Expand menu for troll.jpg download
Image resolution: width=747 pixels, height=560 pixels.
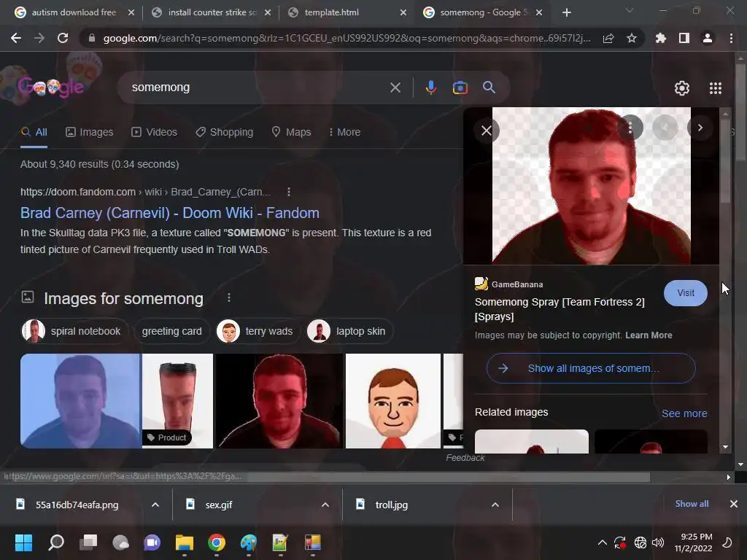[x=495, y=505]
